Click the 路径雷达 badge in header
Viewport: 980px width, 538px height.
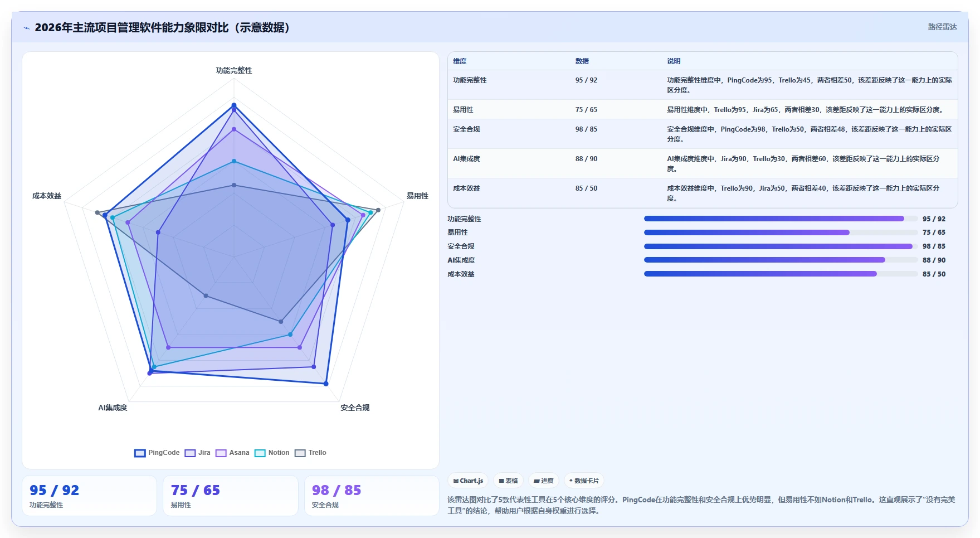(x=942, y=27)
